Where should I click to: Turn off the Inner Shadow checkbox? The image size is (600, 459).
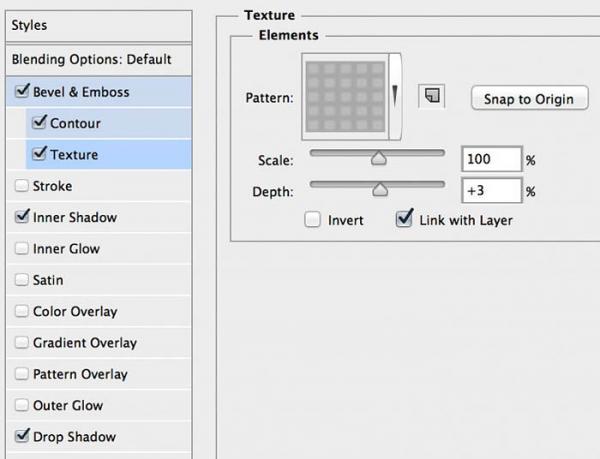coord(22,217)
